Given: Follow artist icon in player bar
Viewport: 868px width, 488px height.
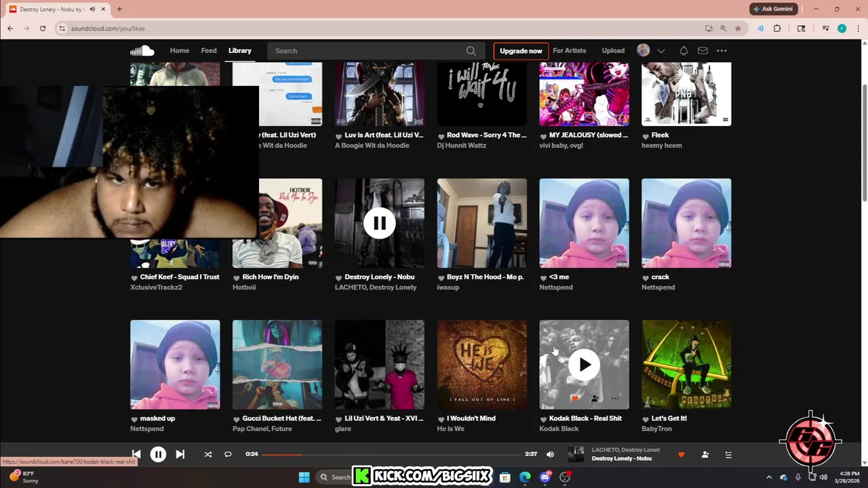Looking at the screenshot, I should coord(705,454).
